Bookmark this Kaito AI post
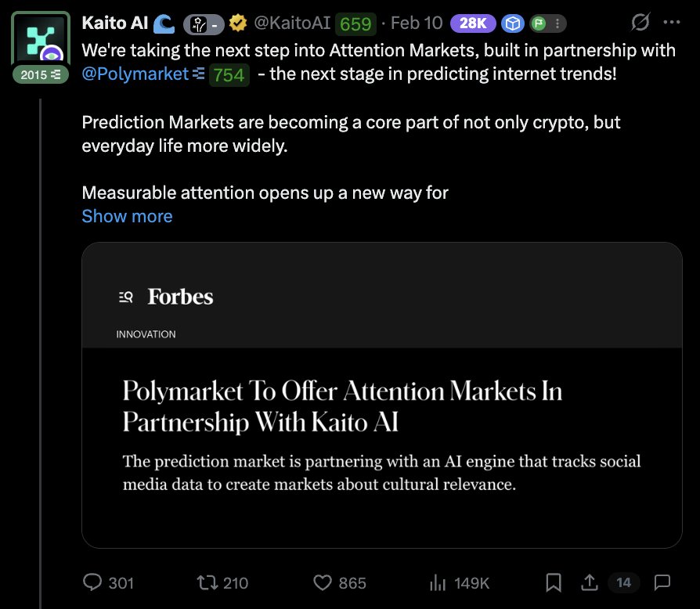Viewport: 700px width, 609px height. click(554, 582)
